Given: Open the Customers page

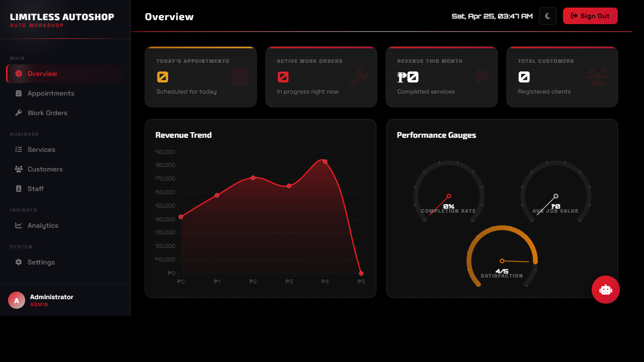Looking at the screenshot, I should point(65,169).
